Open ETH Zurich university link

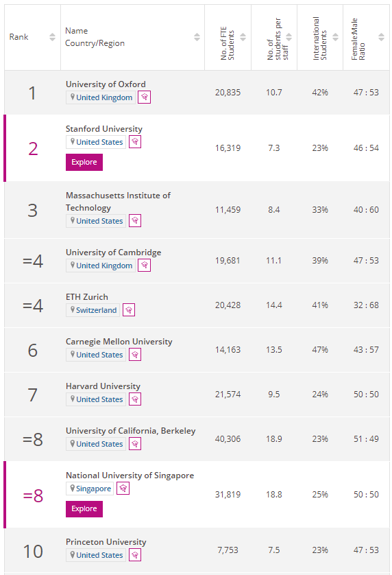(87, 296)
